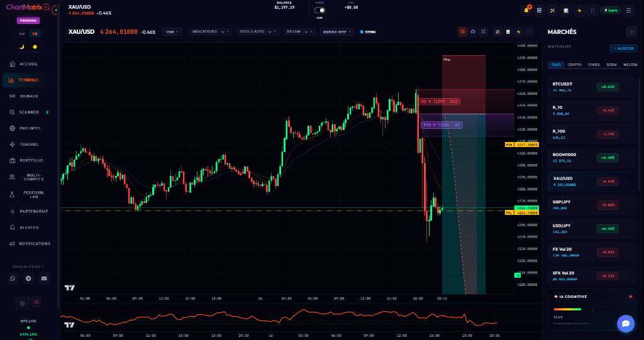Click the bar chart icon above chart

(508, 31)
